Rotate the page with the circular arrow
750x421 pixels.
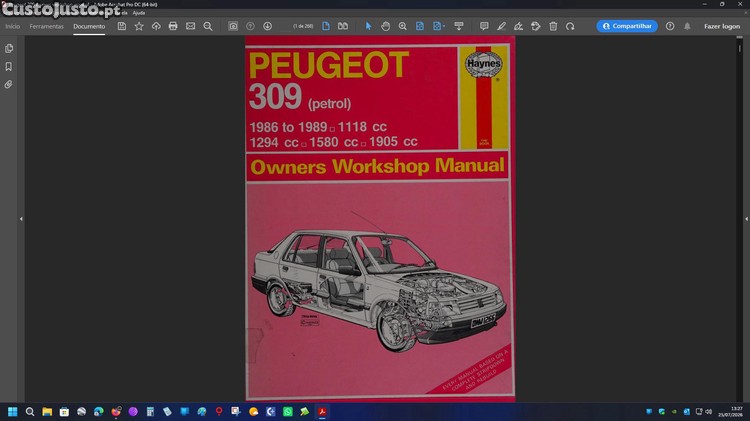(570, 26)
